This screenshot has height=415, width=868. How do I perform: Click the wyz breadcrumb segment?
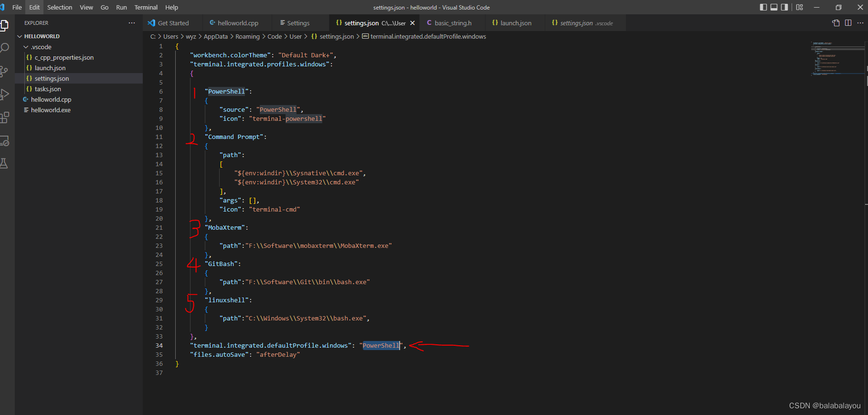(x=191, y=36)
